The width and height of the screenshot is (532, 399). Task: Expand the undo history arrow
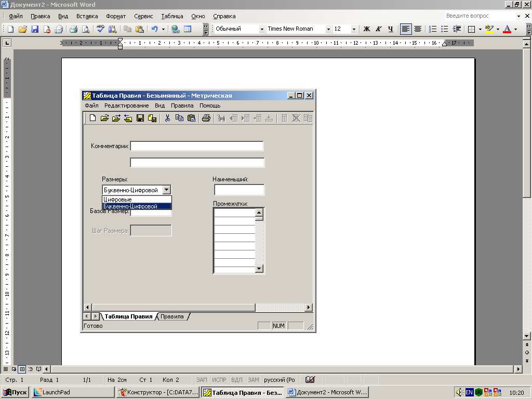coord(163,29)
